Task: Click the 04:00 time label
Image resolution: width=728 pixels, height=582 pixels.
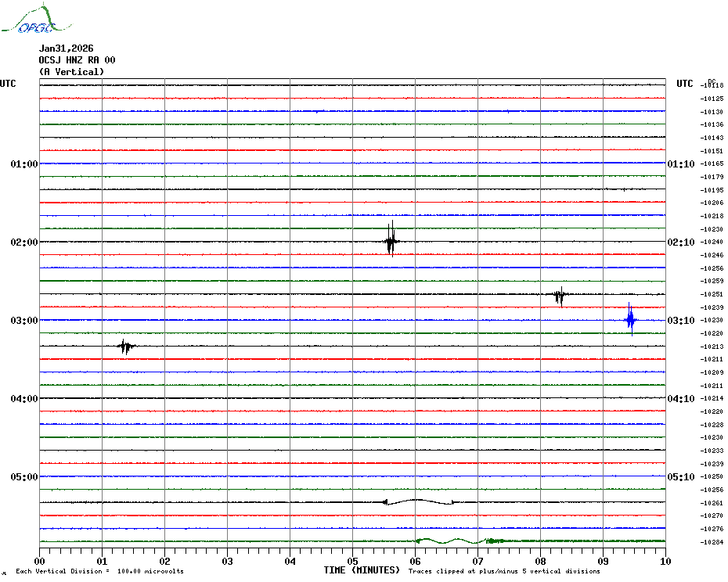Action: 24,399
